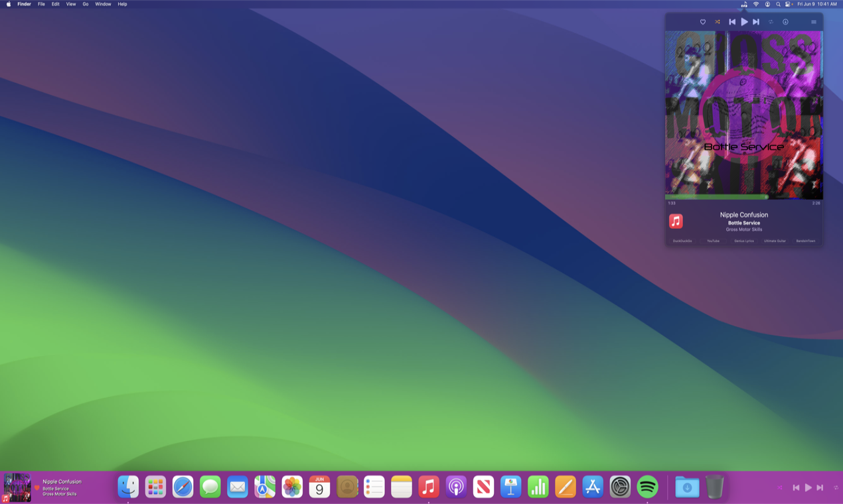Open Launchpad from the Dock
The image size is (843, 504).
(155, 487)
